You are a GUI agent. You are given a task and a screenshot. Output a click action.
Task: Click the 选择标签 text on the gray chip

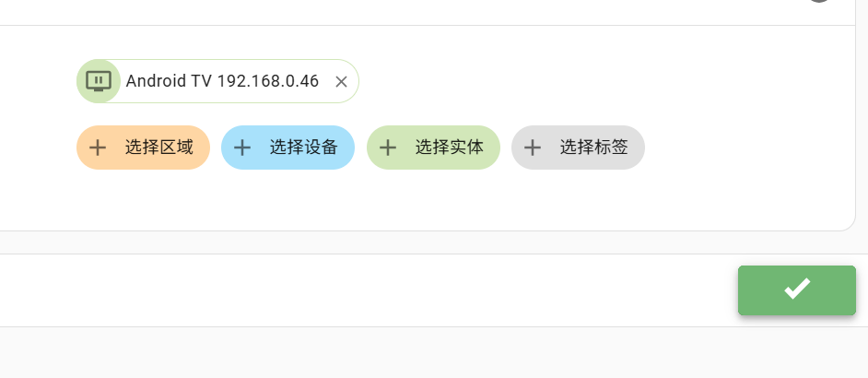[x=593, y=147]
